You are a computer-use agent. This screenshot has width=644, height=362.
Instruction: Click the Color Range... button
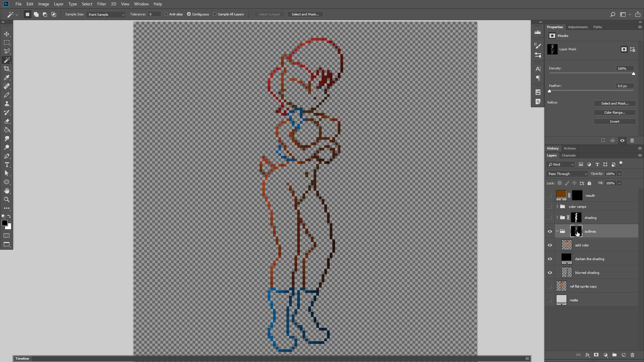point(614,112)
